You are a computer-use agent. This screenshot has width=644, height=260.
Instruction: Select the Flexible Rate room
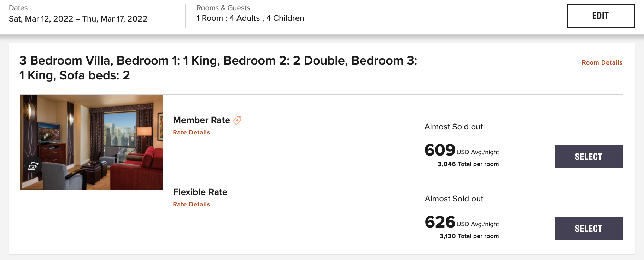(589, 229)
